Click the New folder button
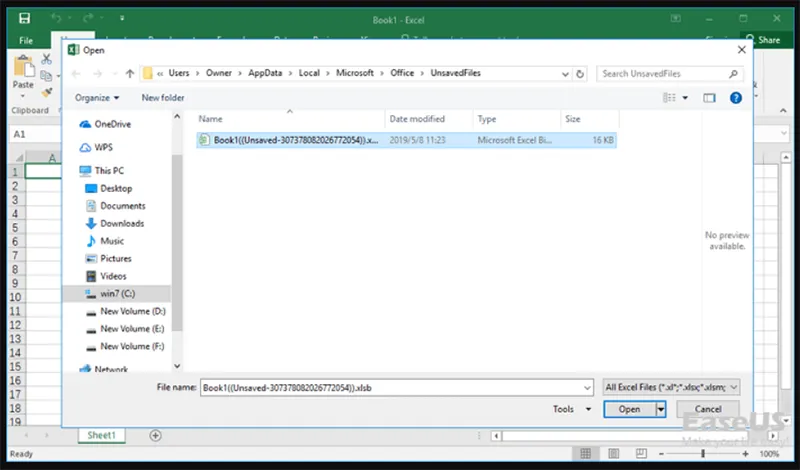The width and height of the screenshot is (800, 470). click(163, 97)
